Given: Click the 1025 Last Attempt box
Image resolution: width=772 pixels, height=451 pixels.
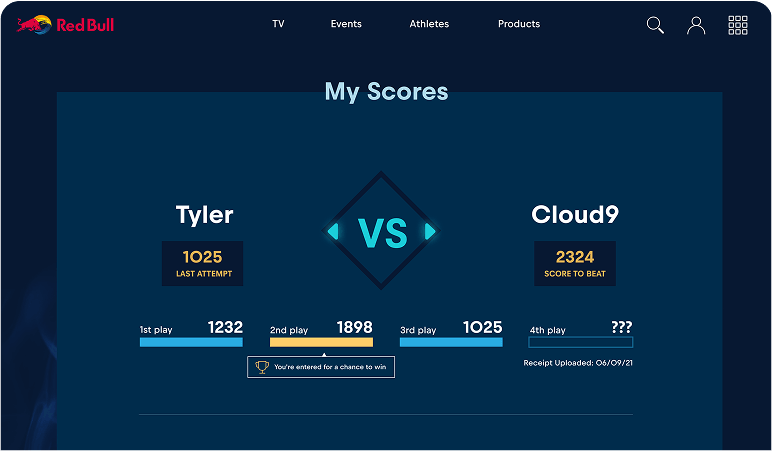Looking at the screenshot, I should pos(202,263).
